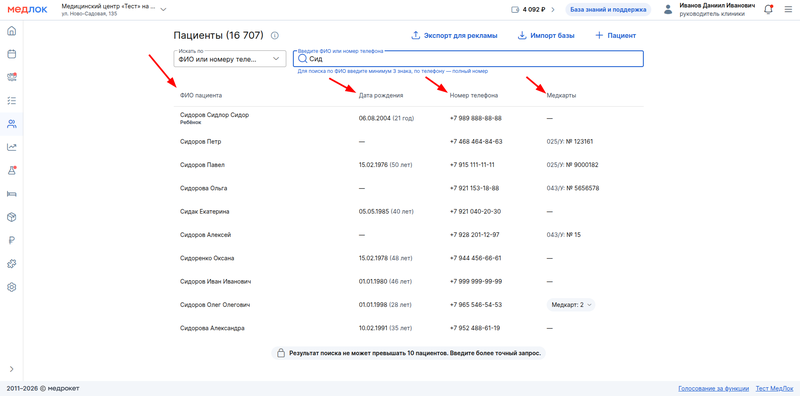
Task: Open the task checklist icon in sidebar
Action: (12, 101)
